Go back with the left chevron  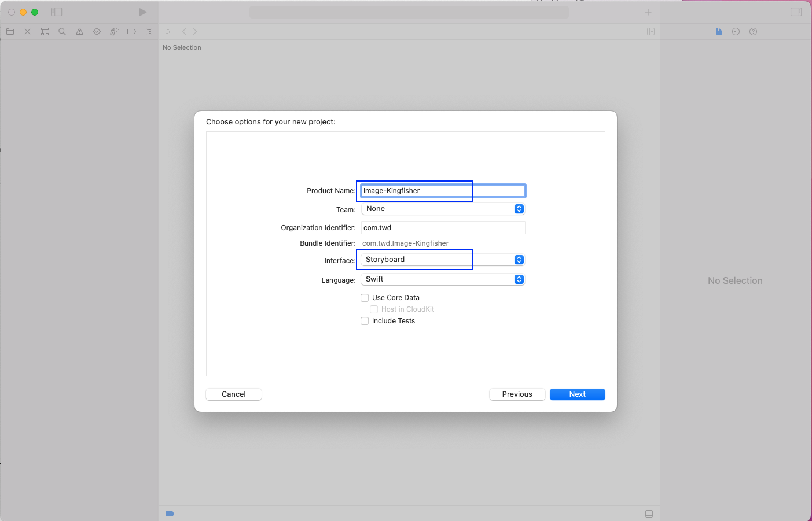[x=185, y=32]
